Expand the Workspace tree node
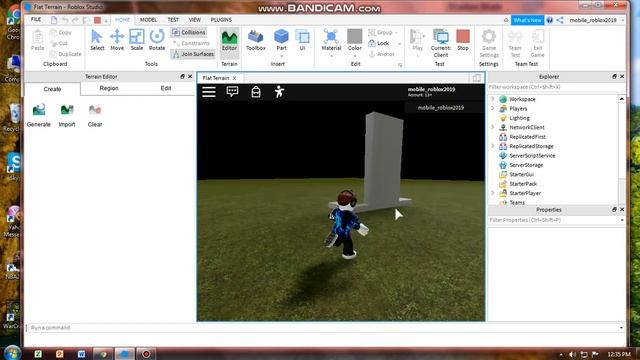The image size is (640, 360). pos(493,99)
